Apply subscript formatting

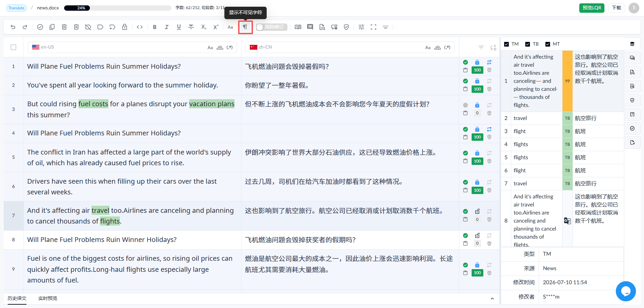pyautogui.click(x=204, y=27)
